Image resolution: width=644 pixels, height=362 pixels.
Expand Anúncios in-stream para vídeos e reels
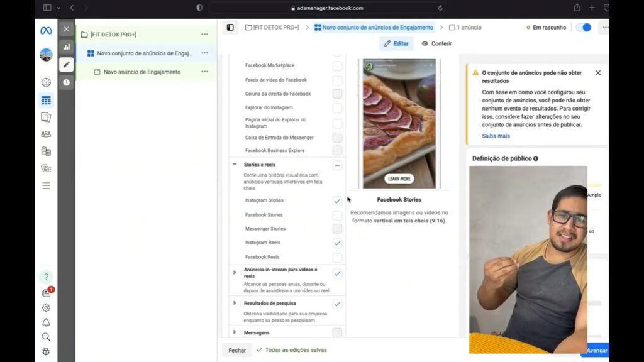235,273
